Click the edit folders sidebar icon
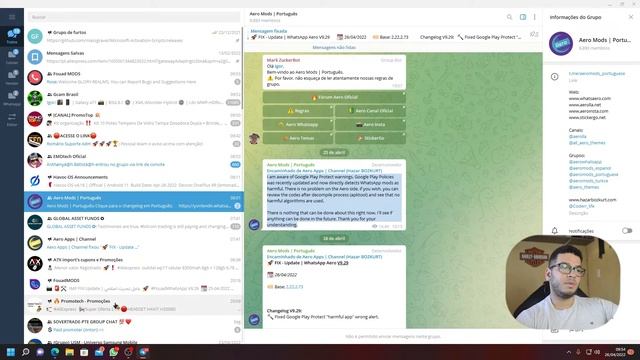The width and height of the screenshot is (640, 360). point(12,119)
